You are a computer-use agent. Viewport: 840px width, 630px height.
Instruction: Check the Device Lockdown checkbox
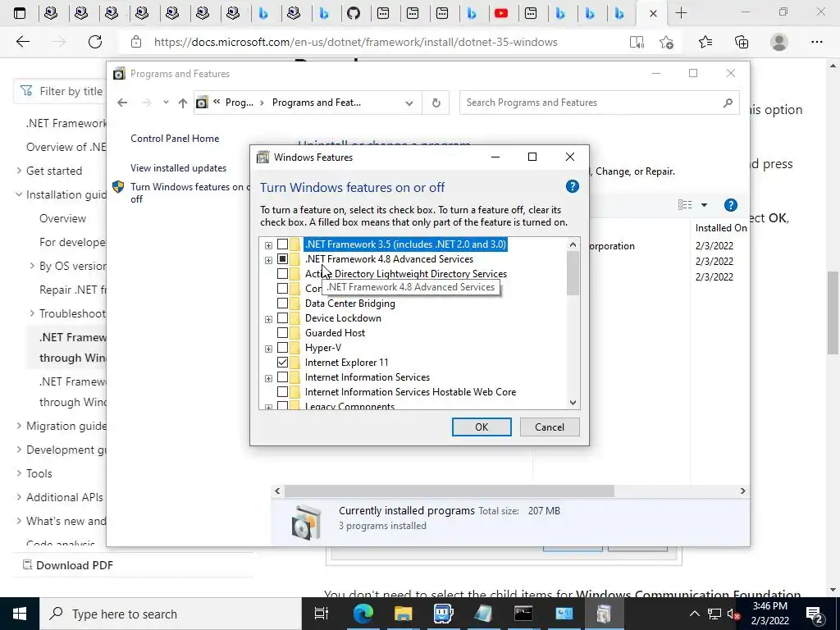click(282, 318)
